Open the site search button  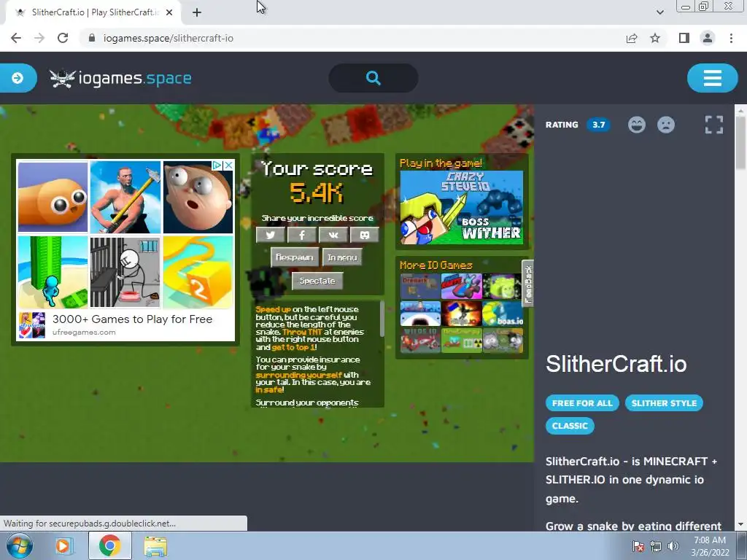373,77
